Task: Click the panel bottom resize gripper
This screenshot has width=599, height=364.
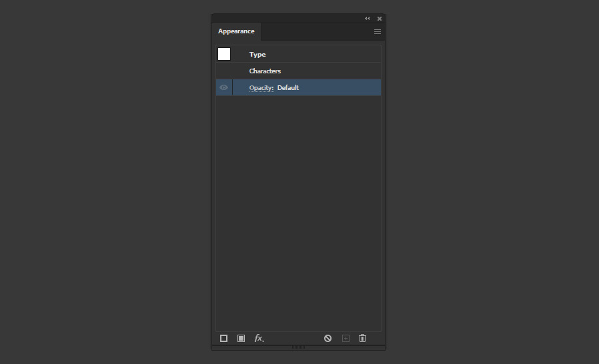Action: click(298, 347)
